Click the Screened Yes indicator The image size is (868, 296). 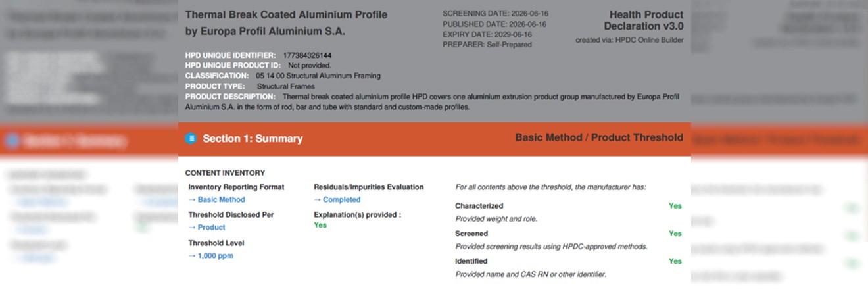pyautogui.click(x=675, y=234)
